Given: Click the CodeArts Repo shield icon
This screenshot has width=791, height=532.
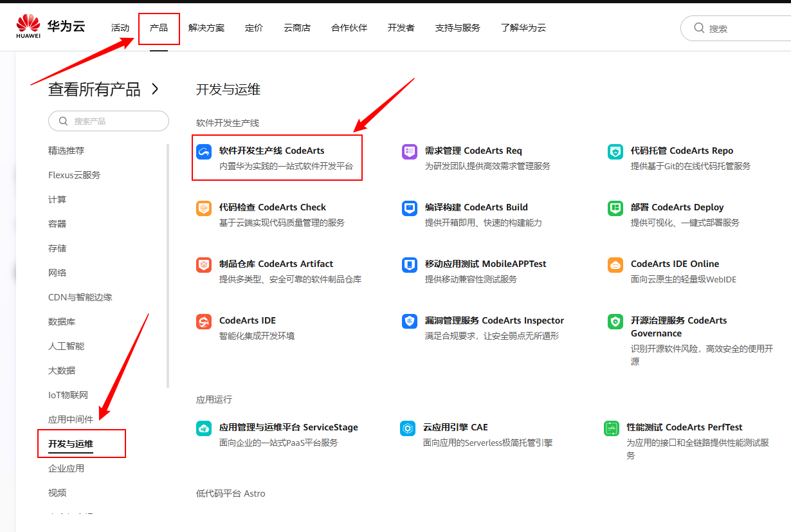Looking at the screenshot, I should pos(615,152).
